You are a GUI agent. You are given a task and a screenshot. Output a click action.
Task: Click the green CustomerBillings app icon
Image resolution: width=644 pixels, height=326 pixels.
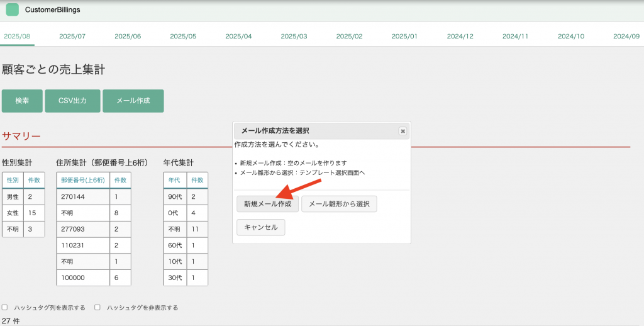[x=12, y=10]
